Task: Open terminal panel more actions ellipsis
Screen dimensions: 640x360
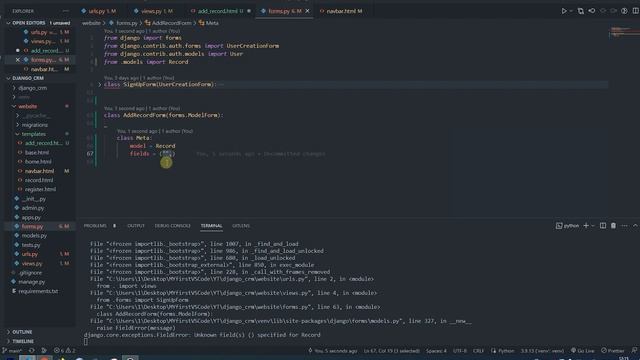Action: click(x=624, y=225)
